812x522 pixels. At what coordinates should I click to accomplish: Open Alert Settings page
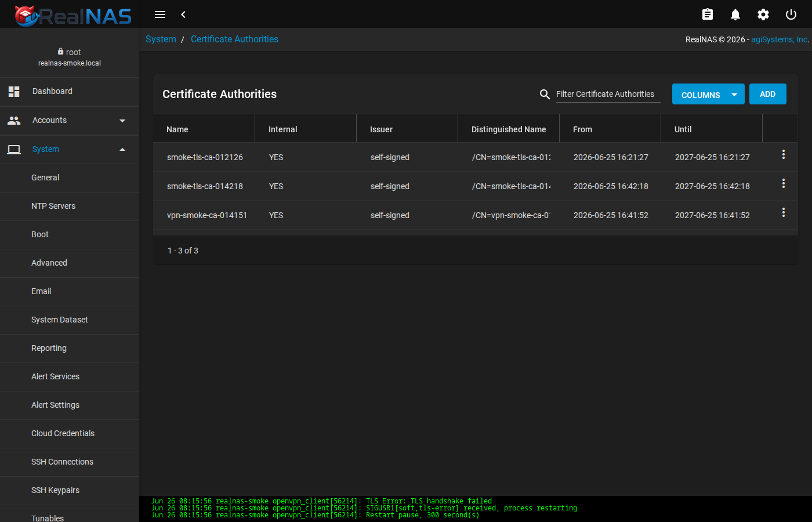[70, 405]
